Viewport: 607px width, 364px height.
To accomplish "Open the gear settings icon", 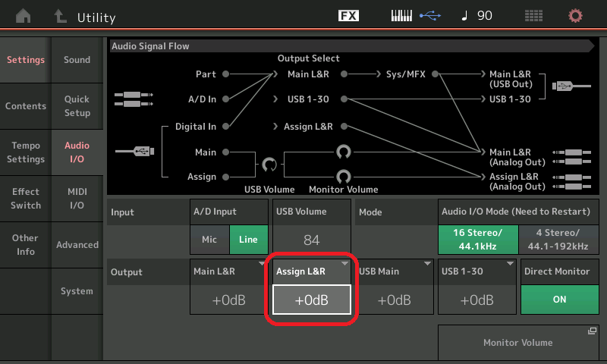I will pos(576,16).
